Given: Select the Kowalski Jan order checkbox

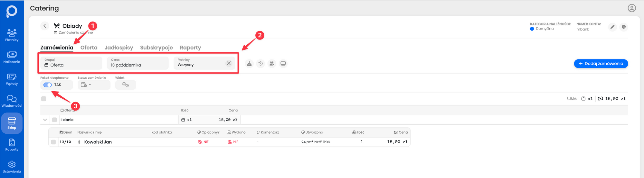Looking at the screenshot, I should [x=53, y=142].
